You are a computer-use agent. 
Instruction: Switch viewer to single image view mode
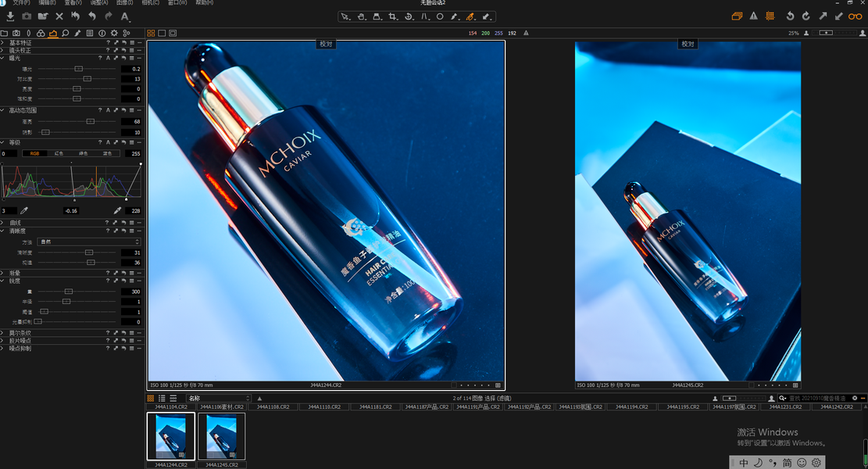(162, 34)
